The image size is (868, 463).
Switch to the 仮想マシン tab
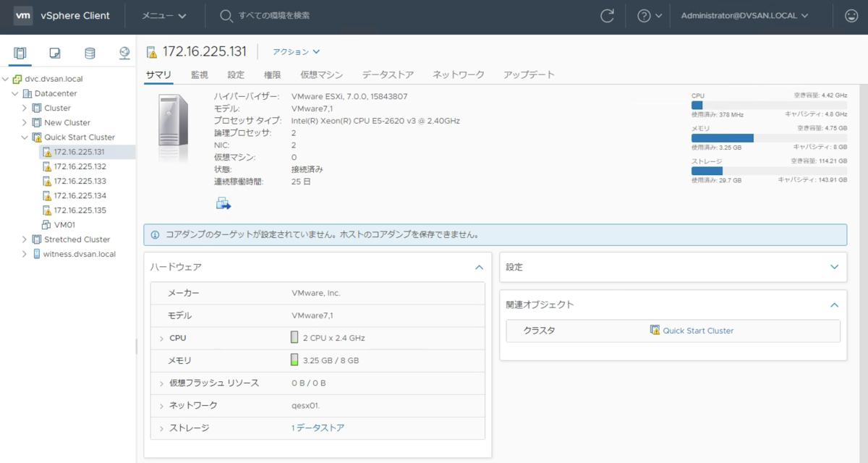click(x=322, y=75)
